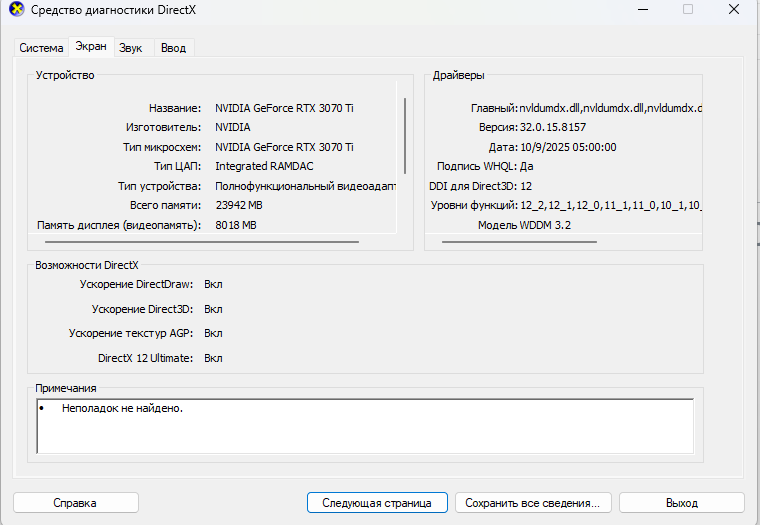Click 'Всего памяти:' label
This screenshot has width=760, height=525.
click(x=165, y=206)
